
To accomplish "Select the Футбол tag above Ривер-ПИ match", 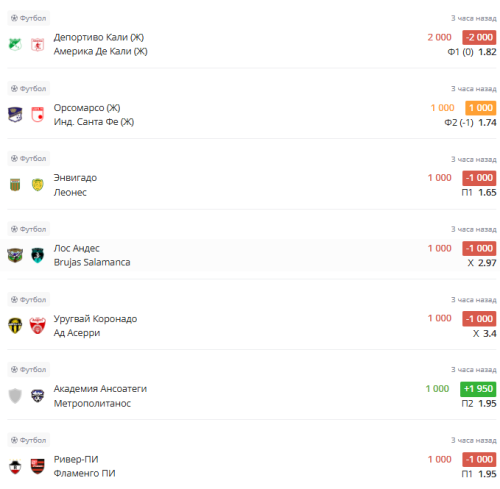I will (29, 440).
